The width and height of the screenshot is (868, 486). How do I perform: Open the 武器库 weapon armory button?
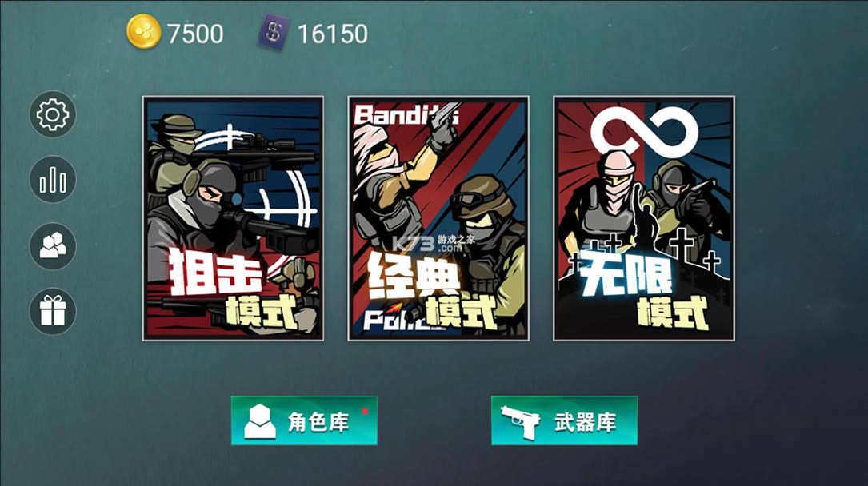(564, 420)
